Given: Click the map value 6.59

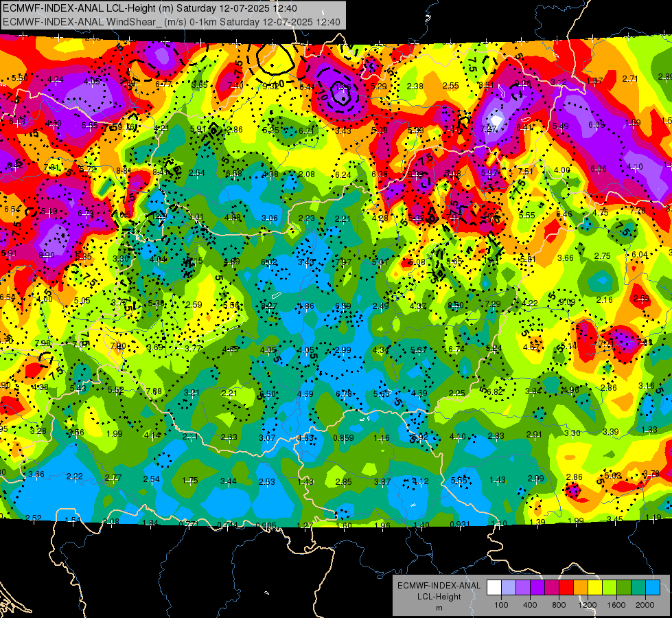Looking at the screenshot, I should [343, 306].
